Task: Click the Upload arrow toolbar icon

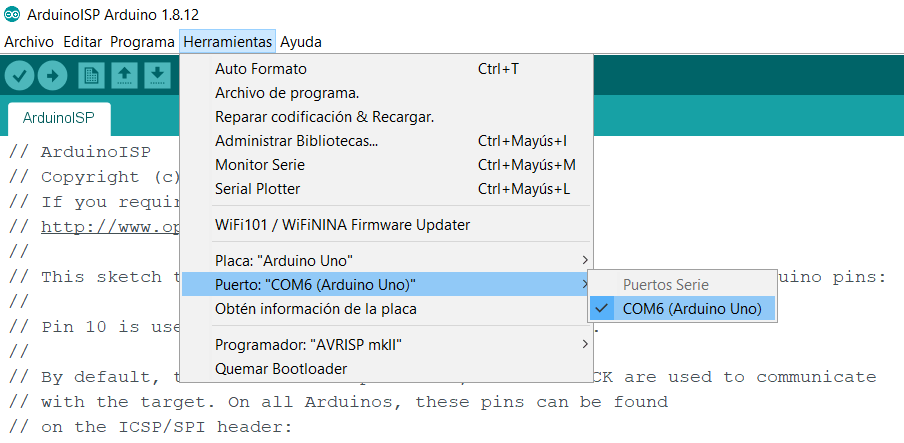Action: pyautogui.click(x=52, y=75)
